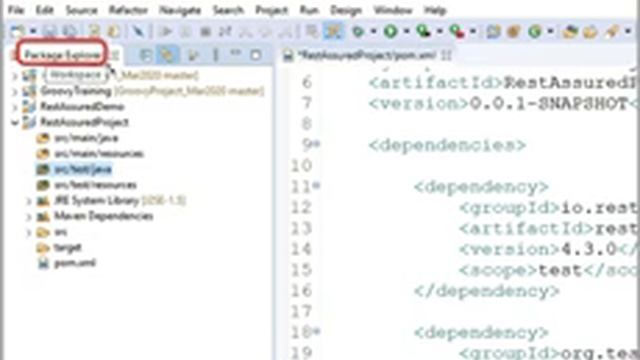The height and width of the screenshot is (360, 640).
Task: Open the Coverage dropdown arrow
Action: [x=440, y=31]
